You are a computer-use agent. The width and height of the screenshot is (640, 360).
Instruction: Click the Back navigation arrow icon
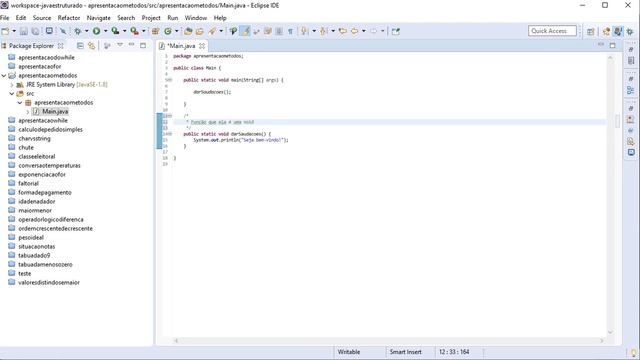tap(354, 31)
